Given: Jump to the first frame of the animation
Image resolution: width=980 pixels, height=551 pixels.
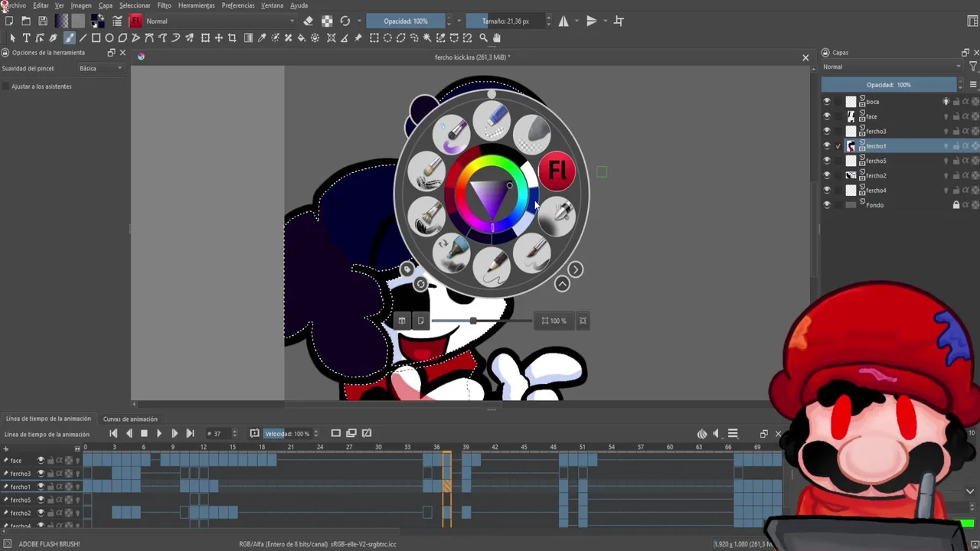Looking at the screenshot, I should click(x=113, y=434).
